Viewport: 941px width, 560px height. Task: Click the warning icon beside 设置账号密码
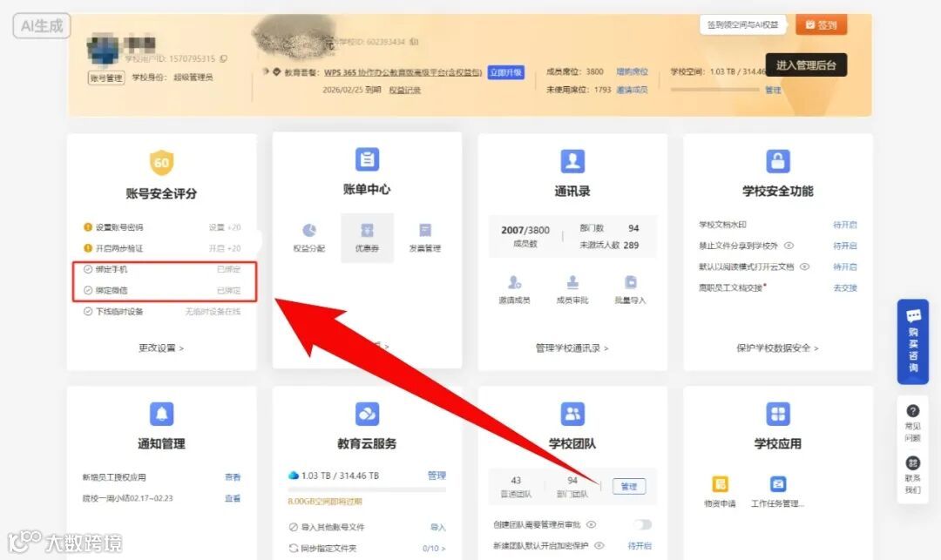pos(88,227)
